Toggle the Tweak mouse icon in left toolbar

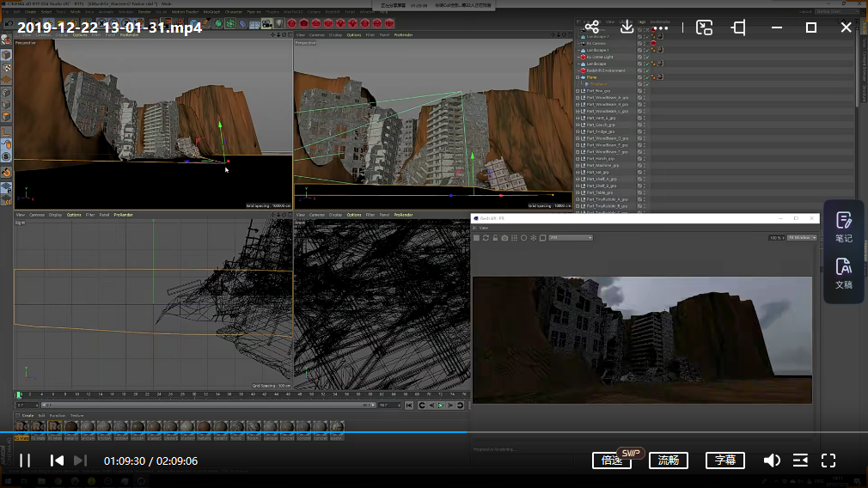[6, 144]
